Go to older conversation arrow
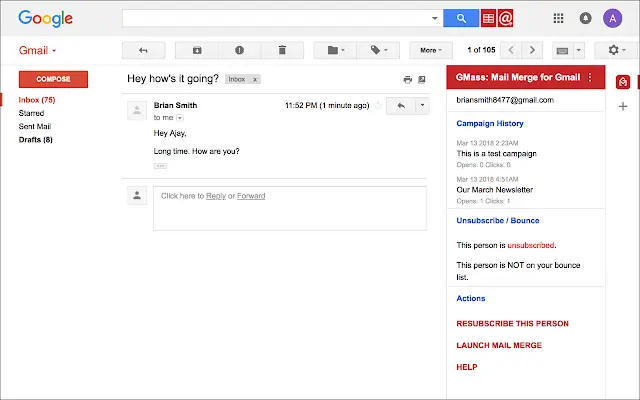640x400 pixels. coord(532,50)
